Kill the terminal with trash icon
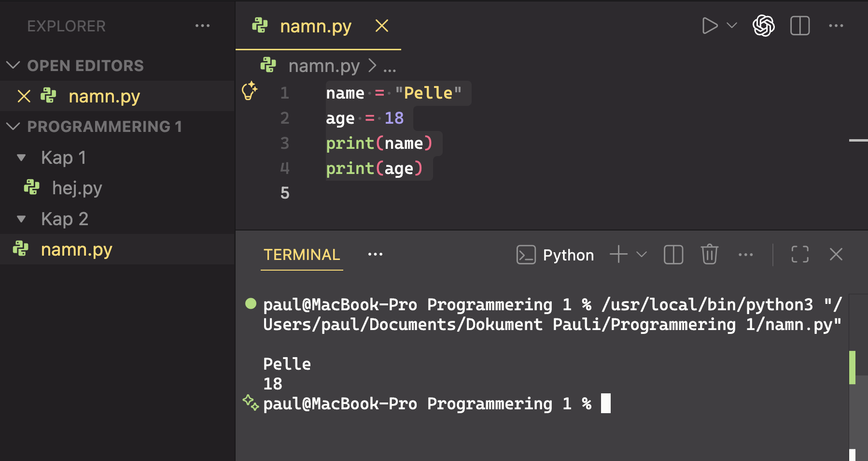The width and height of the screenshot is (868, 461). [710, 254]
